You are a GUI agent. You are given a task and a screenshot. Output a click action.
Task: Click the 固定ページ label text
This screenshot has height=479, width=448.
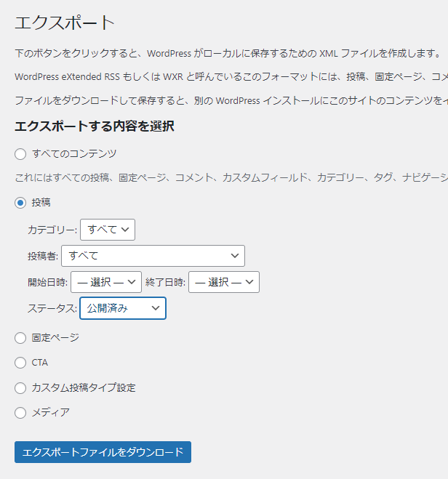[x=55, y=337]
